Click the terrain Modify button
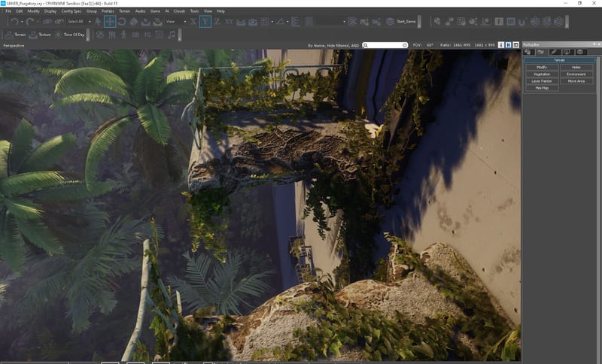This screenshot has height=364, width=602. 542,67
